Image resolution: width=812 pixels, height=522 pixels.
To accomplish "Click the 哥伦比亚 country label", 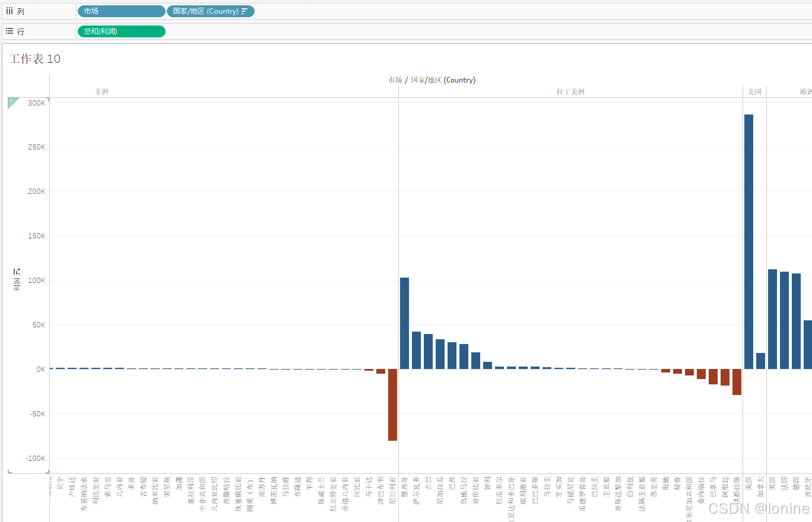I will click(475, 489).
